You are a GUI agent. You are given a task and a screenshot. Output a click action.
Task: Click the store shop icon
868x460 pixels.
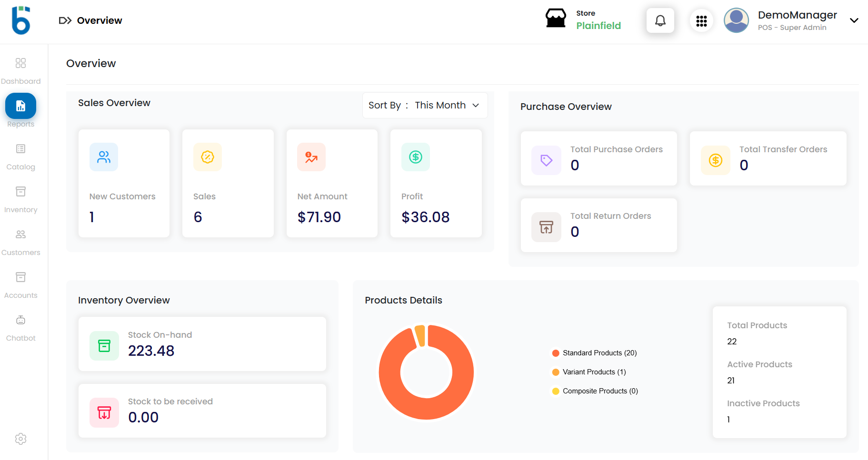[x=556, y=19]
